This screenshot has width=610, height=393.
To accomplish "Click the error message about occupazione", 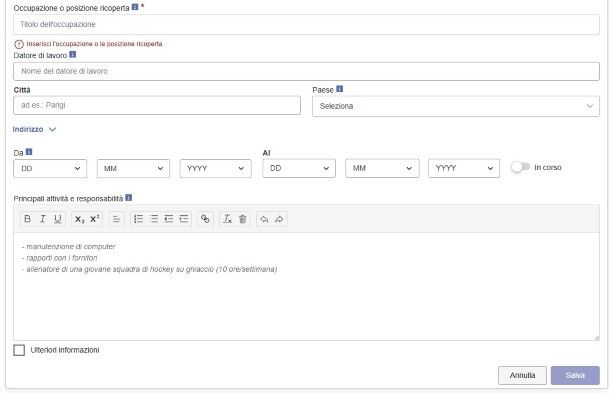I will [x=94, y=44].
